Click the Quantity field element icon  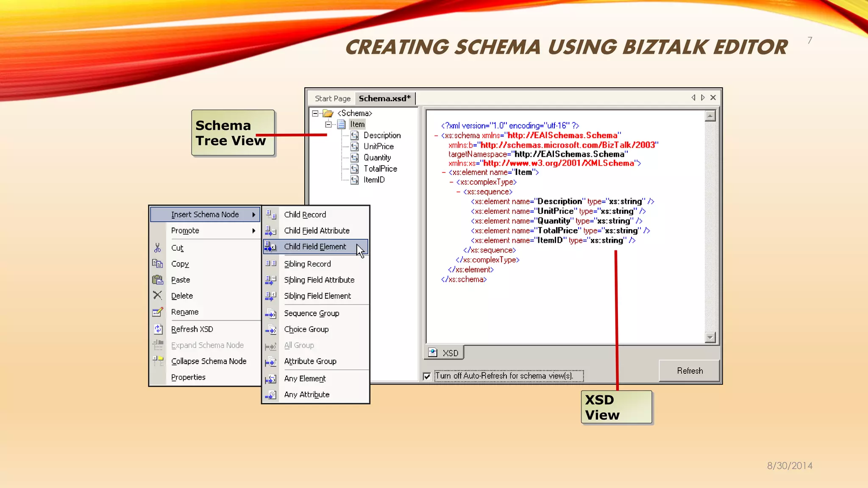coord(355,158)
